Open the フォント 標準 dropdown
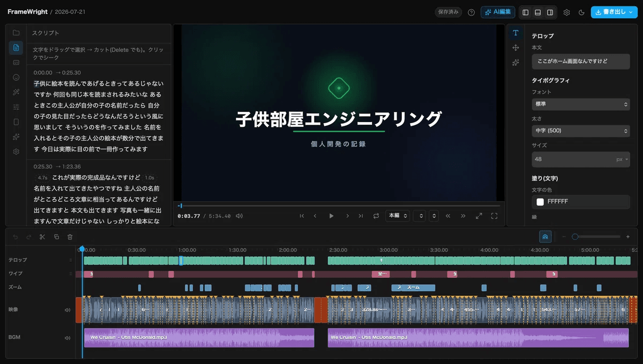Screen dimensions: 643x364 point(581,104)
